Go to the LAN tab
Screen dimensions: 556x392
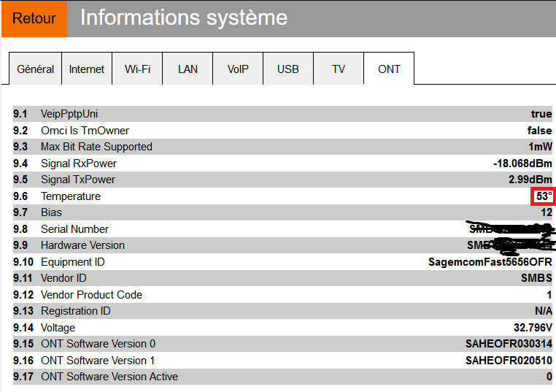tap(188, 69)
